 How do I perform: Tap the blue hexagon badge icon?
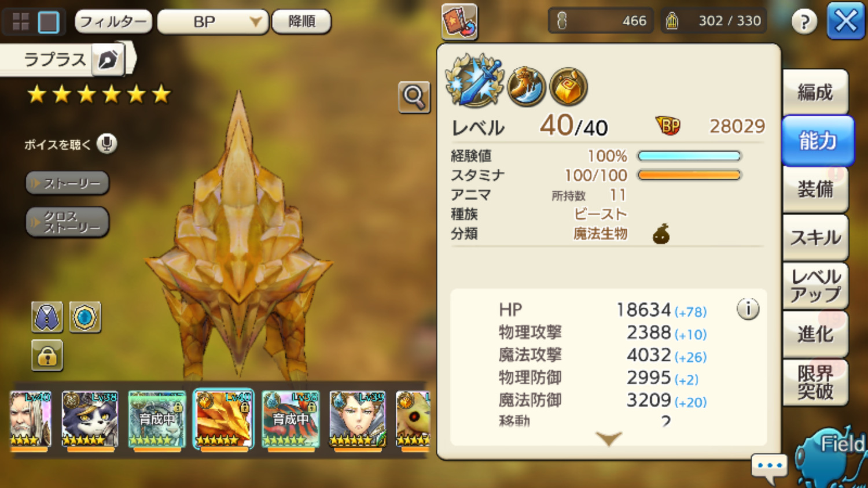[85, 317]
